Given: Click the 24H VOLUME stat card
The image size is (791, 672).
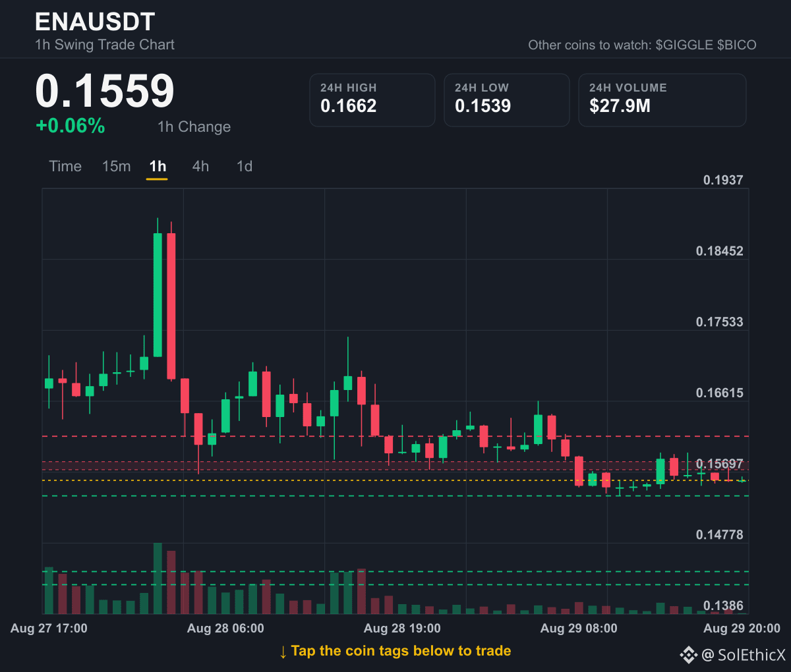Looking at the screenshot, I should pyautogui.click(x=662, y=100).
